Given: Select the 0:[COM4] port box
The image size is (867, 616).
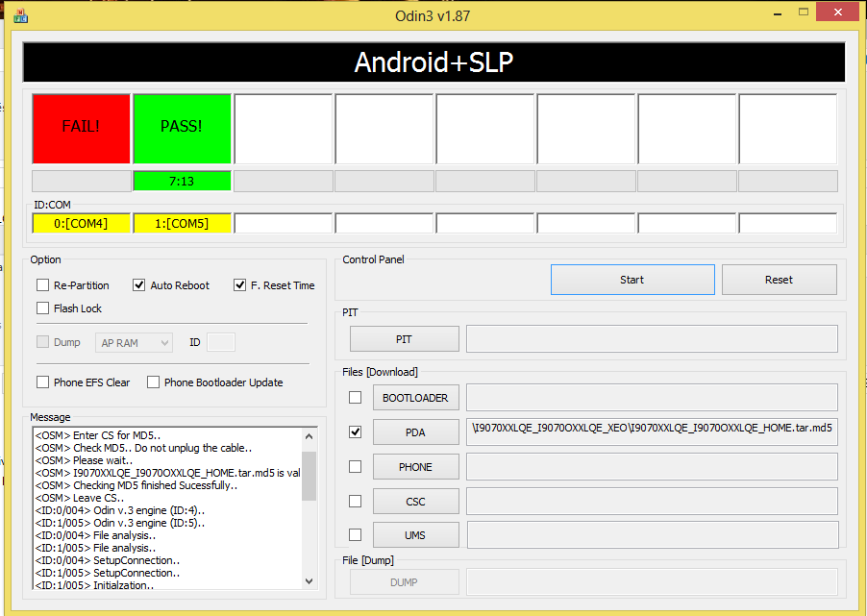Looking at the screenshot, I should tap(82, 223).
